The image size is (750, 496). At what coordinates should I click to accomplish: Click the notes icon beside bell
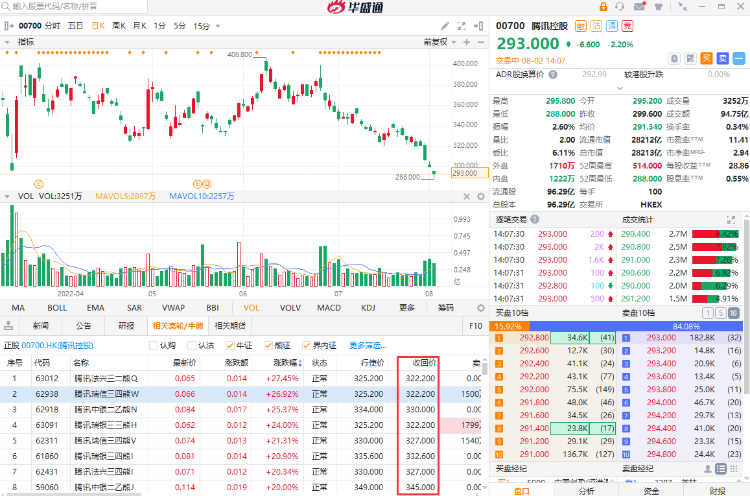point(690,58)
